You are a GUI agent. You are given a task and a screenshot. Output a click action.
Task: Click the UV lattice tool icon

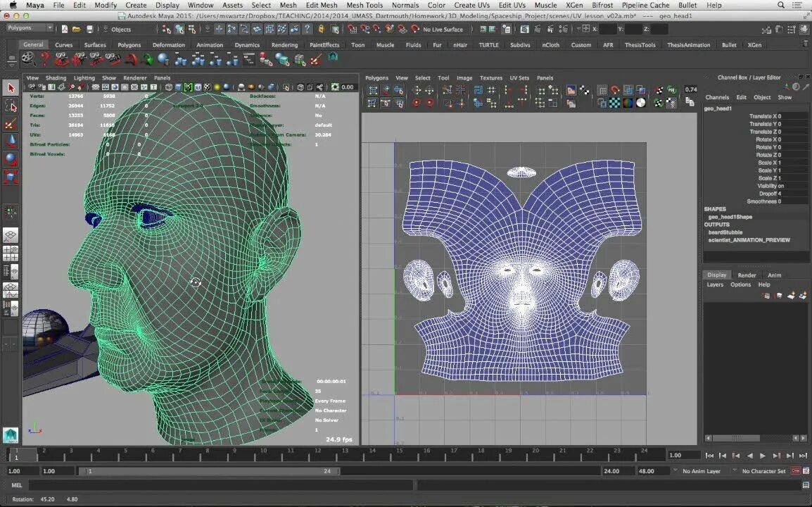point(373,91)
